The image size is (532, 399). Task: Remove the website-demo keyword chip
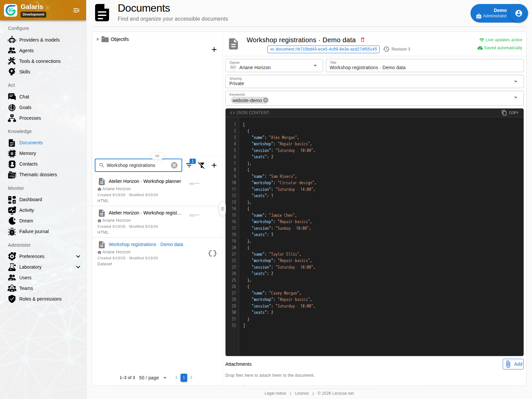(x=266, y=100)
